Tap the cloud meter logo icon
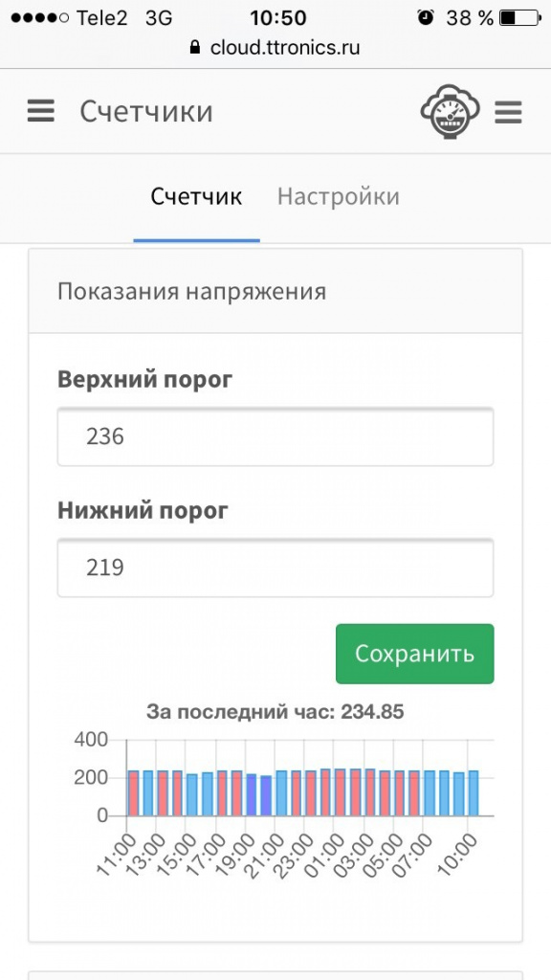 450,111
